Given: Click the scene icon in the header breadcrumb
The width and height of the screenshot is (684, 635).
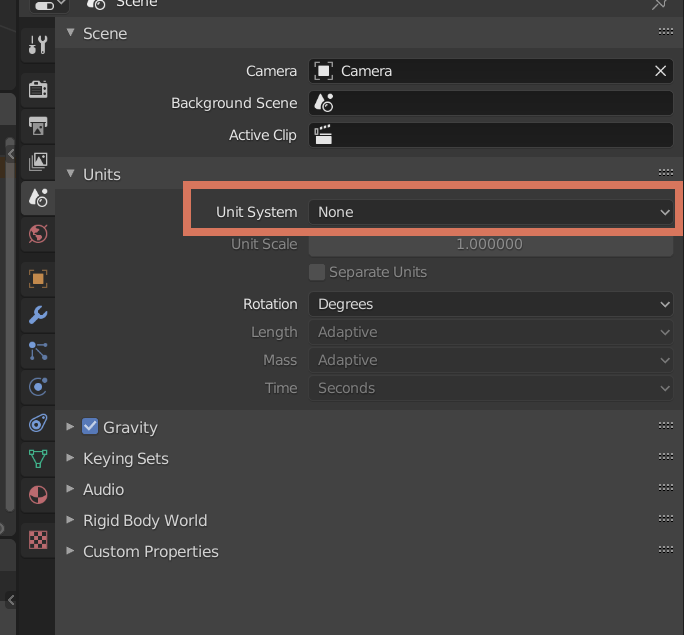Looking at the screenshot, I should pyautogui.click(x=96, y=4).
